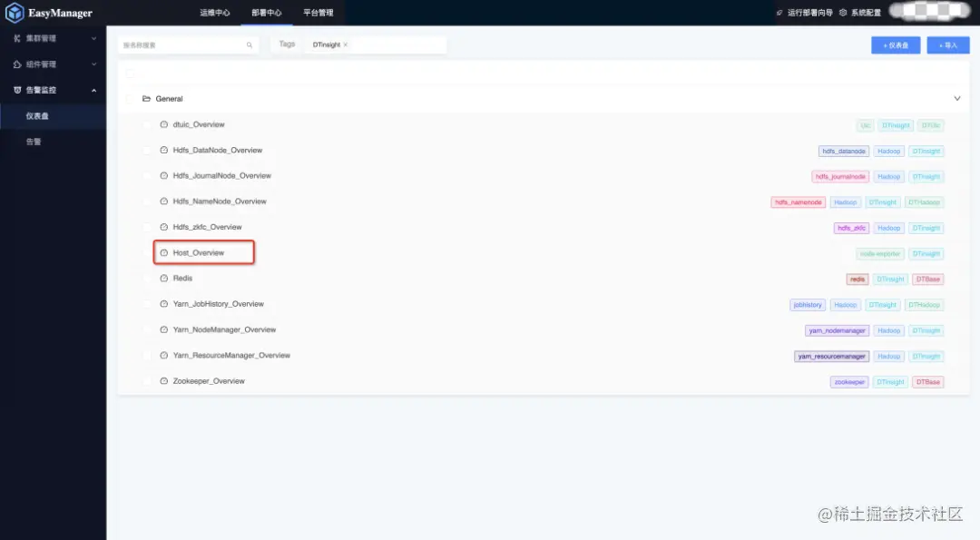Click dashboard icon beside Redis
The width and height of the screenshot is (980, 540).
pyautogui.click(x=163, y=278)
